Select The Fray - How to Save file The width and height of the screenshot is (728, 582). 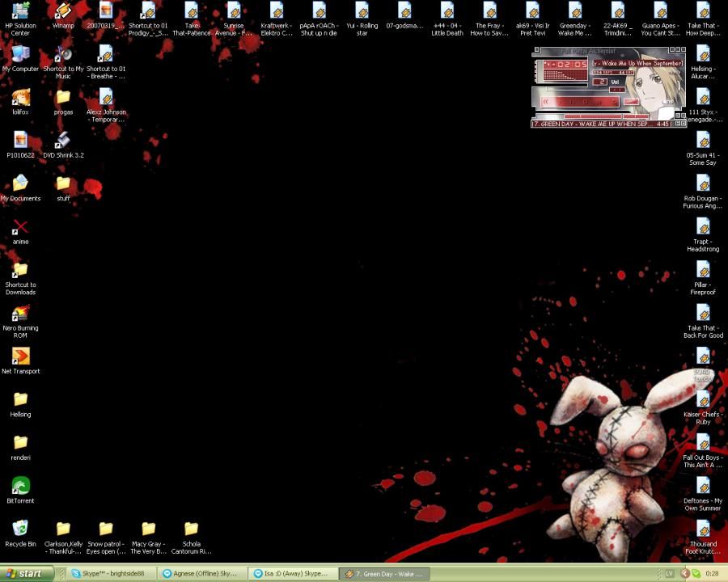(489, 19)
